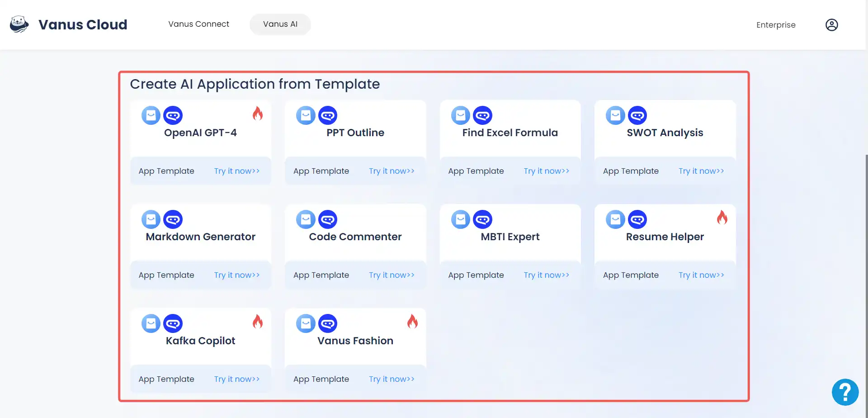Click the Vanus Cloud otter logo
This screenshot has height=418, width=868.
[19, 24]
